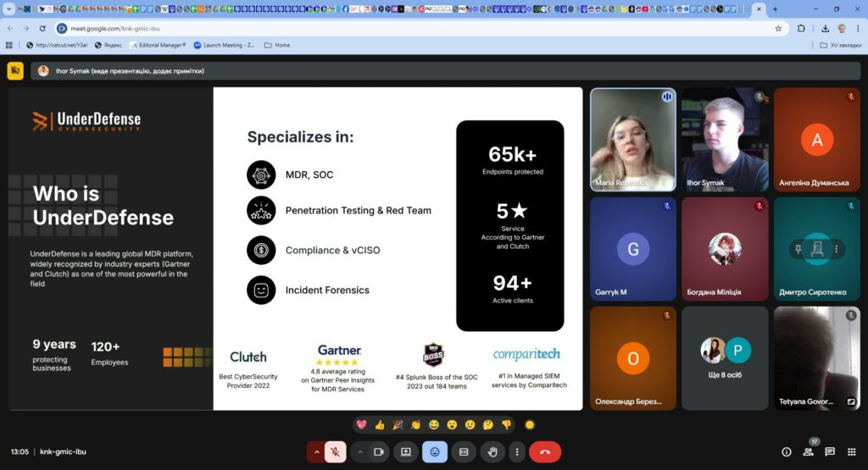Open the Editorial Manager bookmark
The height and width of the screenshot is (470, 868).
coord(156,45)
